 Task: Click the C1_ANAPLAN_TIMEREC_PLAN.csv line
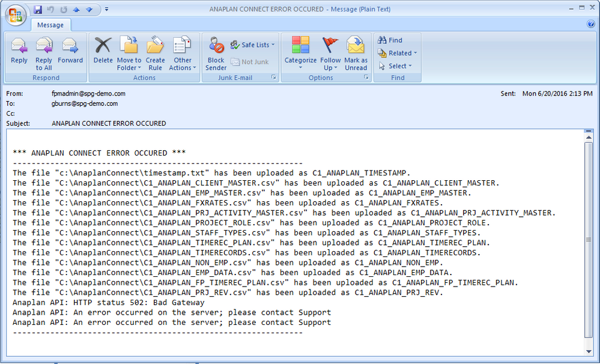pyautogui.click(x=252, y=243)
